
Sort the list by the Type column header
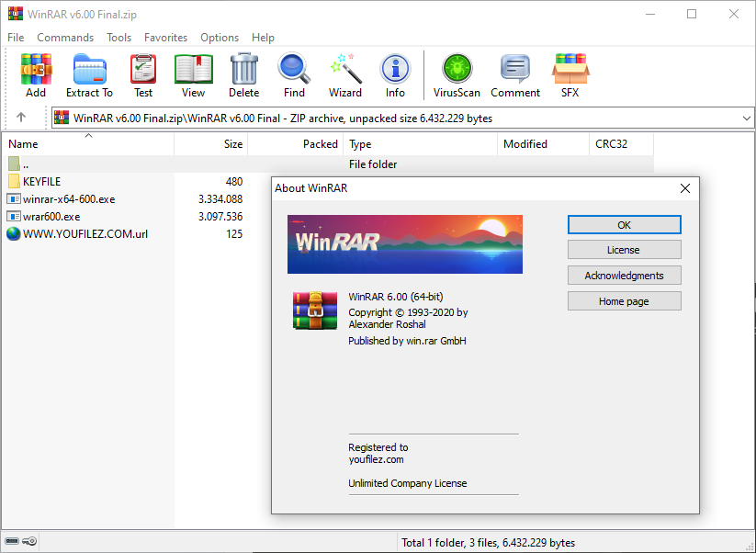[x=421, y=143]
